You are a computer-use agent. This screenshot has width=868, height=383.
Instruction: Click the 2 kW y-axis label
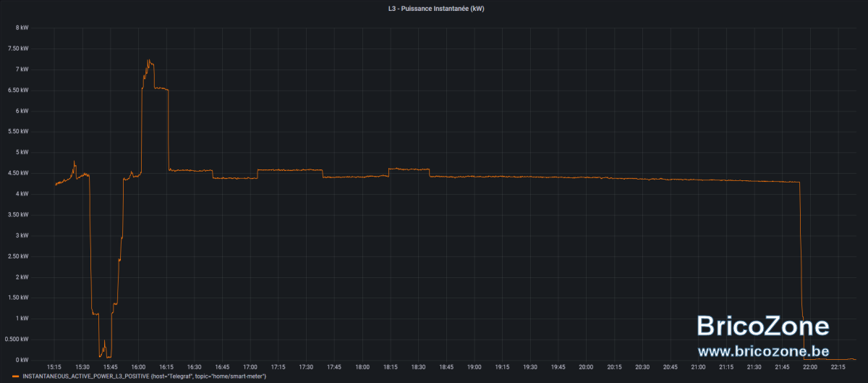click(x=21, y=277)
